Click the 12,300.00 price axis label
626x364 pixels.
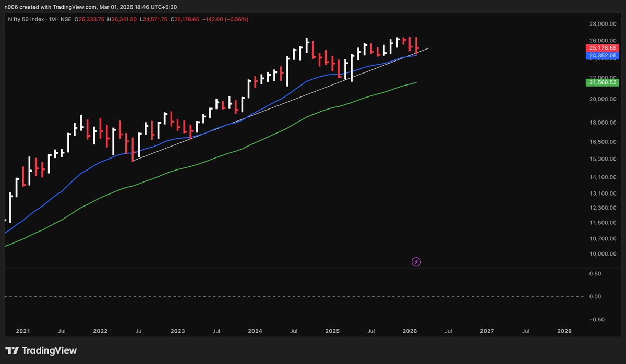pyautogui.click(x=602, y=208)
